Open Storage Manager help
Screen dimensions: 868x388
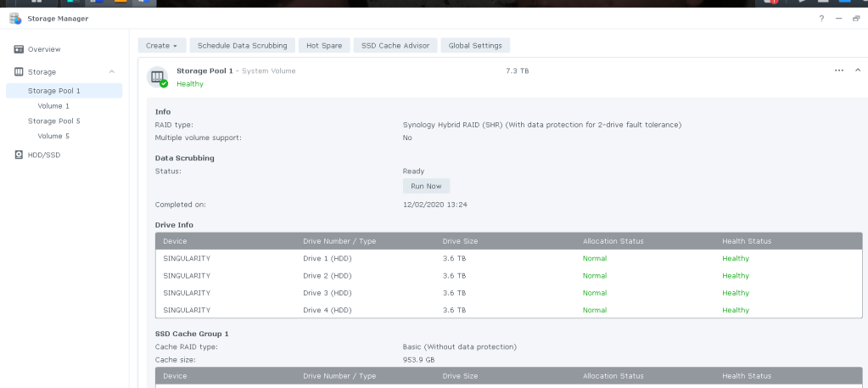point(821,19)
